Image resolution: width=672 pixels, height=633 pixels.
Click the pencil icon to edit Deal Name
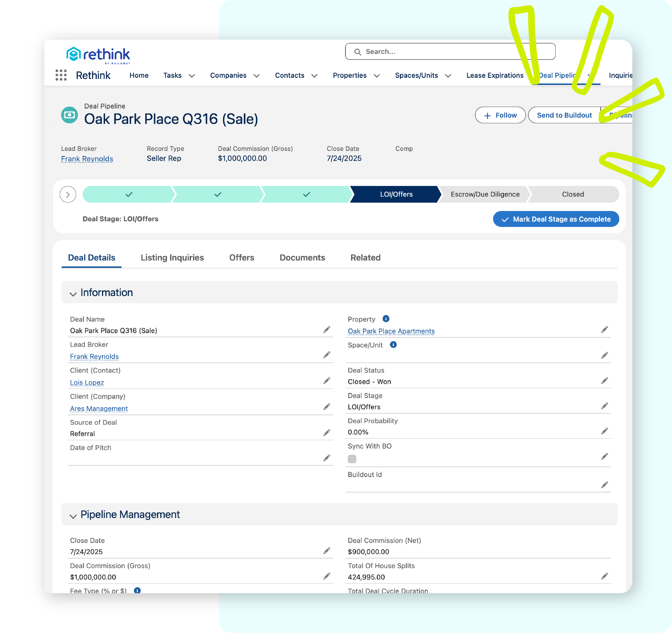(327, 329)
